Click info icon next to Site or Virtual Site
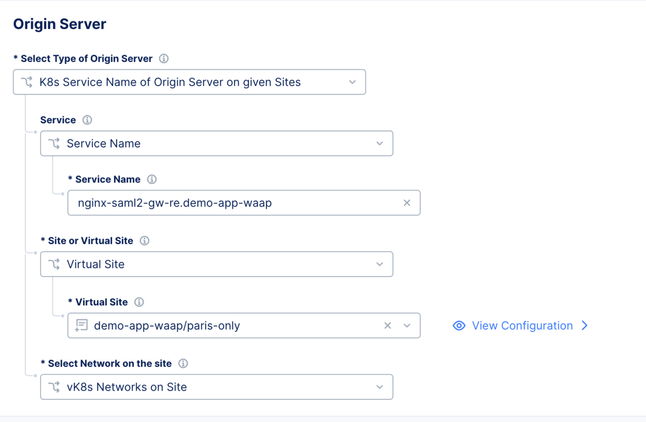646x422 pixels. [x=145, y=241]
